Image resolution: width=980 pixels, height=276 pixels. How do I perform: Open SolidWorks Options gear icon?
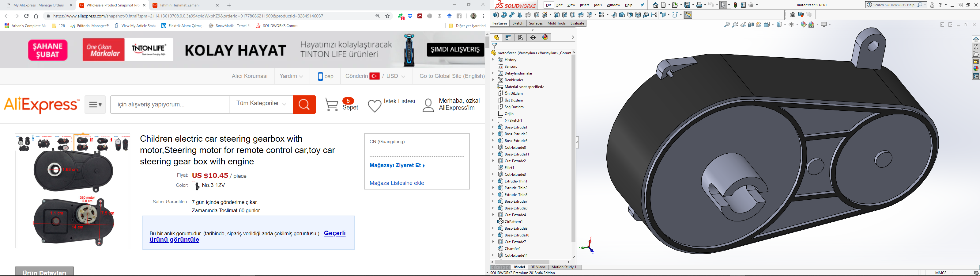pyautogui.click(x=751, y=5)
